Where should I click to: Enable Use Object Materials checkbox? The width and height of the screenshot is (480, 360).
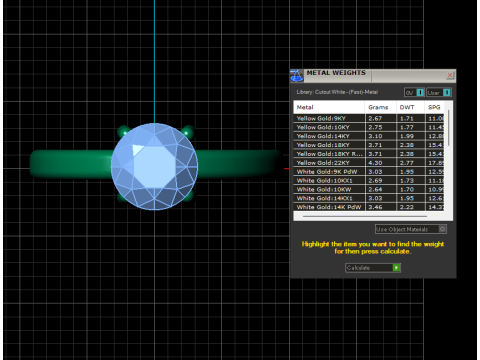click(x=442, y=229)
